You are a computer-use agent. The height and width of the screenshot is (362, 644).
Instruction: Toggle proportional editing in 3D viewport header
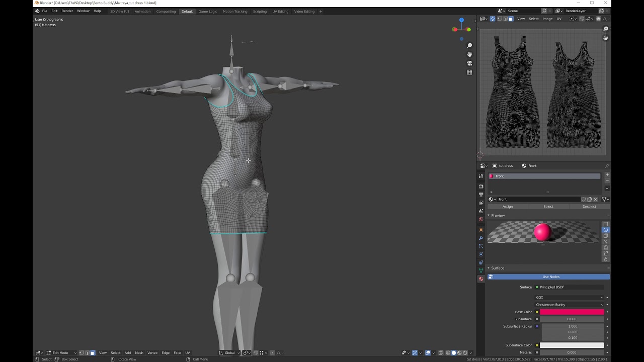[x=272, y=353]
